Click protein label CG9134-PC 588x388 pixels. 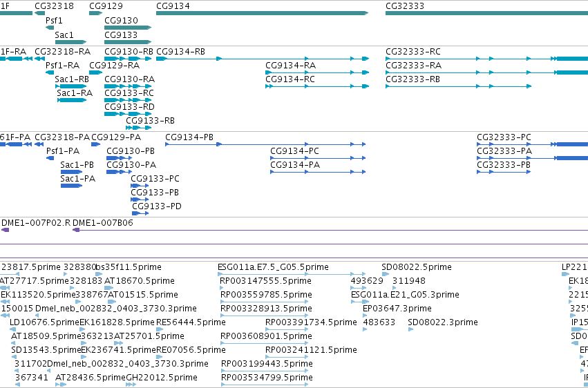tap(295, 151)
